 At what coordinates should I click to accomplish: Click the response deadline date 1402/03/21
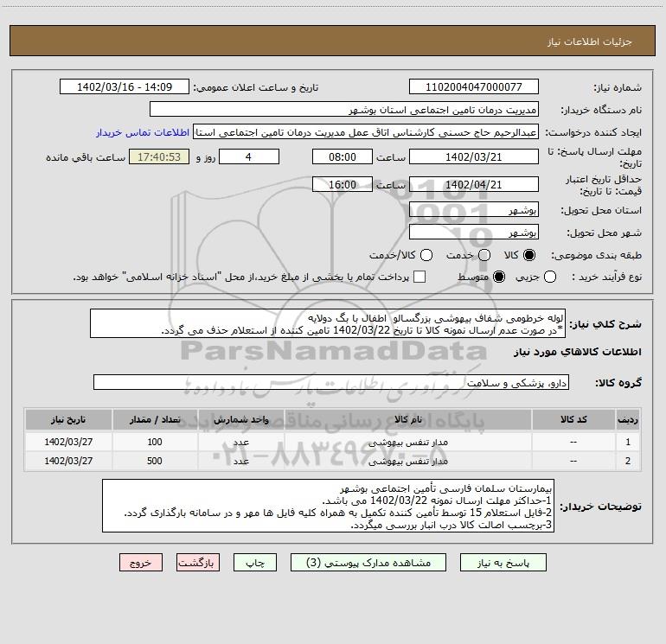click(x=474, y=156)
